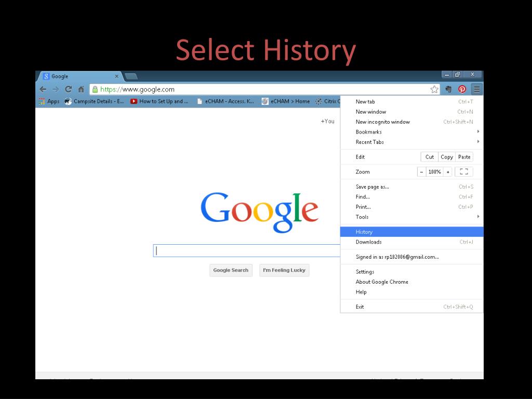Viewport: 532px width, 399px height.
Task: Expand the Bookmarks submenu
Action: 412,131
